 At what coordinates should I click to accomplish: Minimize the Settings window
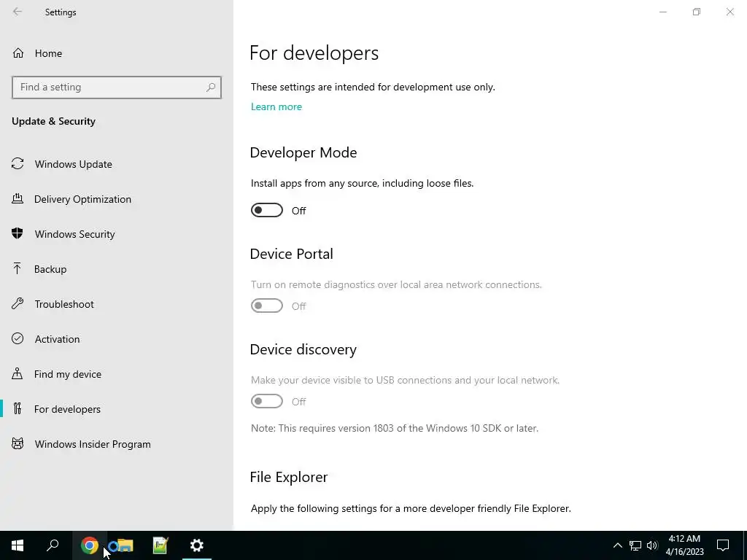(663, 12)
